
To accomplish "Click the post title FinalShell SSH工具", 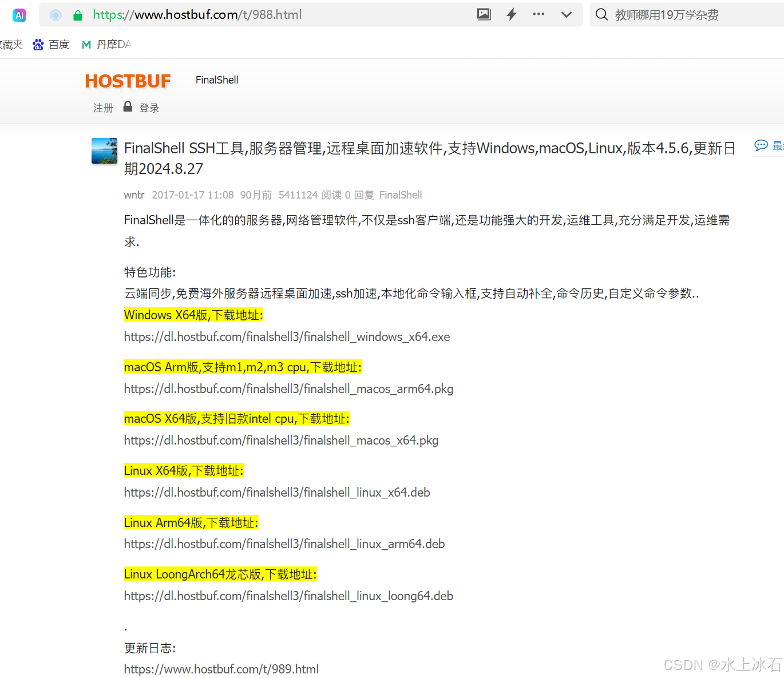I will click(430, 158).
